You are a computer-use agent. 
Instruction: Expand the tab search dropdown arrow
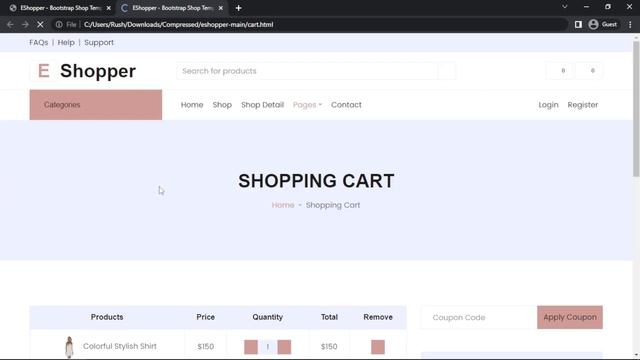click(565, 7)
